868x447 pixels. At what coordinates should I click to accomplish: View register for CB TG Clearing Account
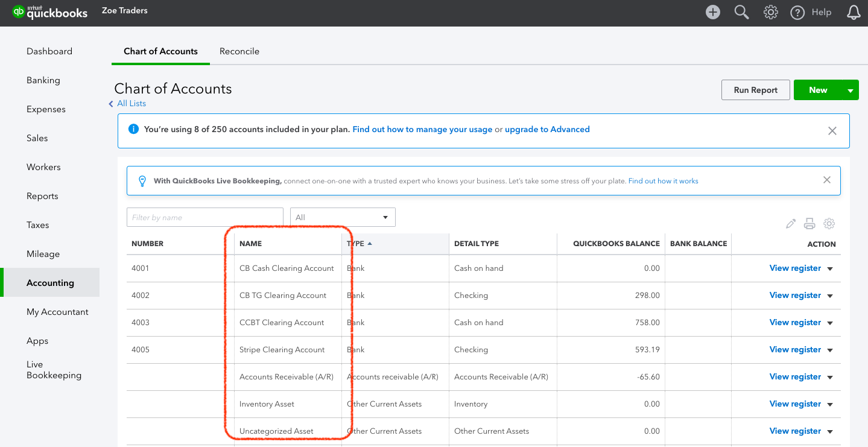794,295
